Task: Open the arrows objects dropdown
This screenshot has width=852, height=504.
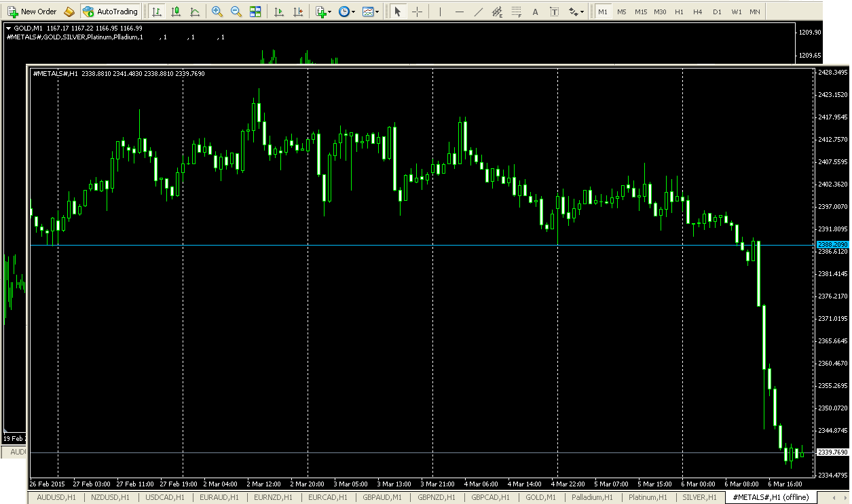Action: pyautogui.click(x=576, y=12)
